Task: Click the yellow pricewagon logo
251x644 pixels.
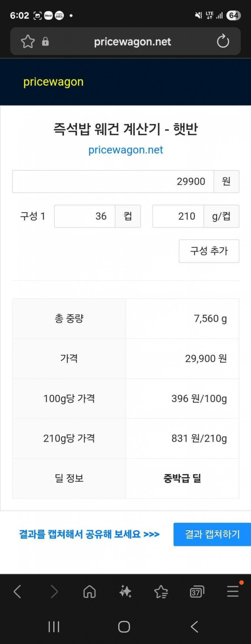Action: 54,82
